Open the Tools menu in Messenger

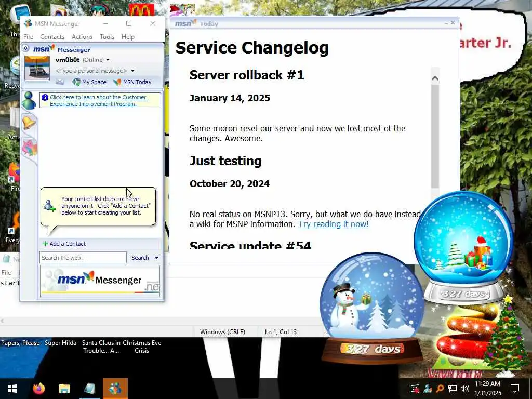pyautogui.click(x=107, y=37)
